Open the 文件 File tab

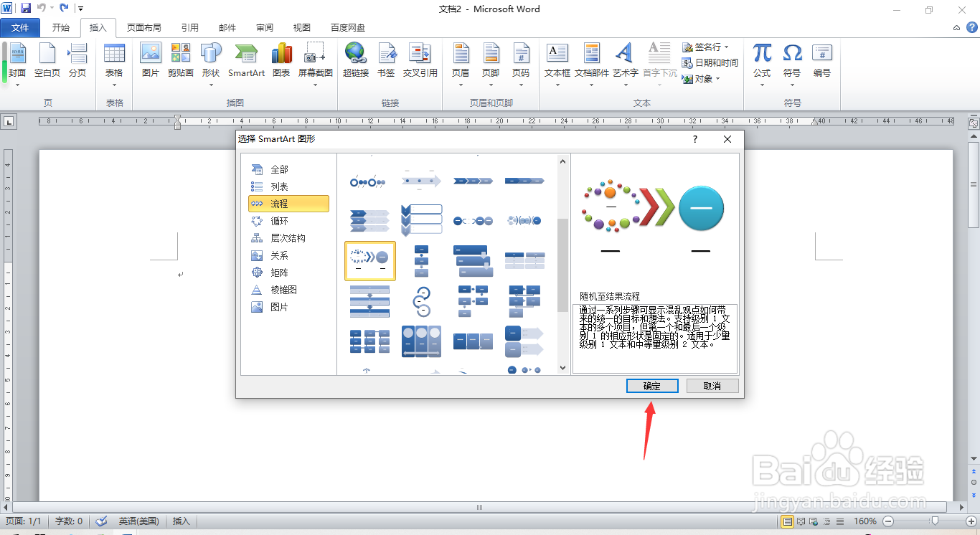point(20,28)
